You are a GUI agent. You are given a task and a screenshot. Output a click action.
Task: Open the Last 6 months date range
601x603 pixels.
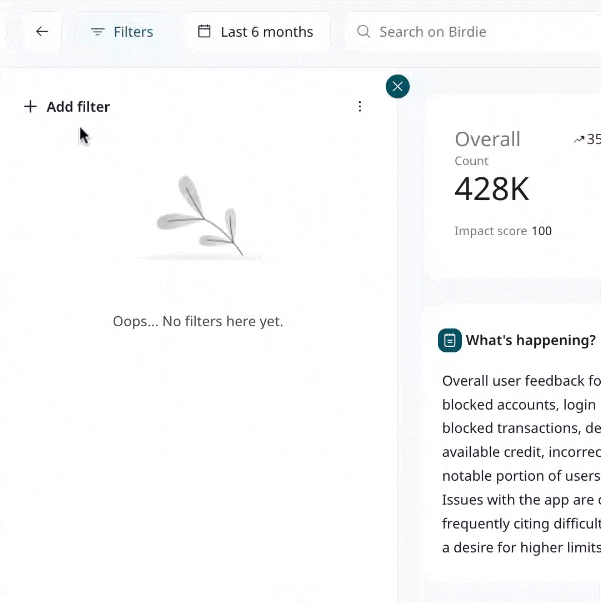click(257, 32)
